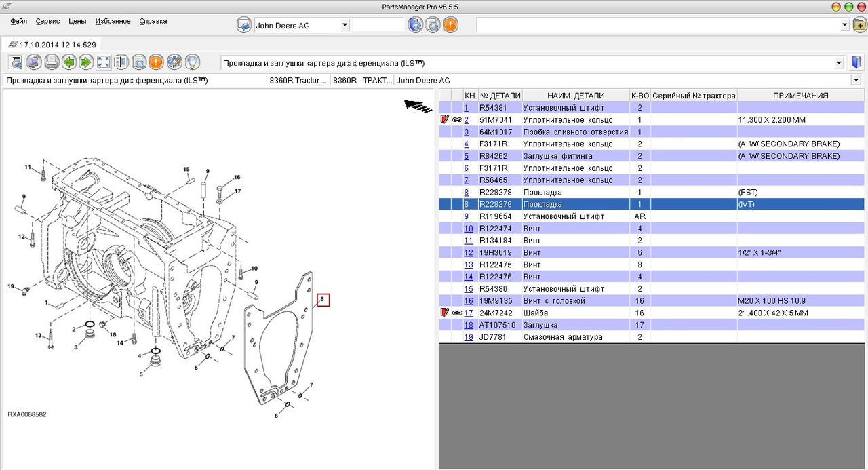Click the John Deere AG breadcrumb segment
Screen dimensions: 868x470
pyautogui.click(x=422, y=80)
